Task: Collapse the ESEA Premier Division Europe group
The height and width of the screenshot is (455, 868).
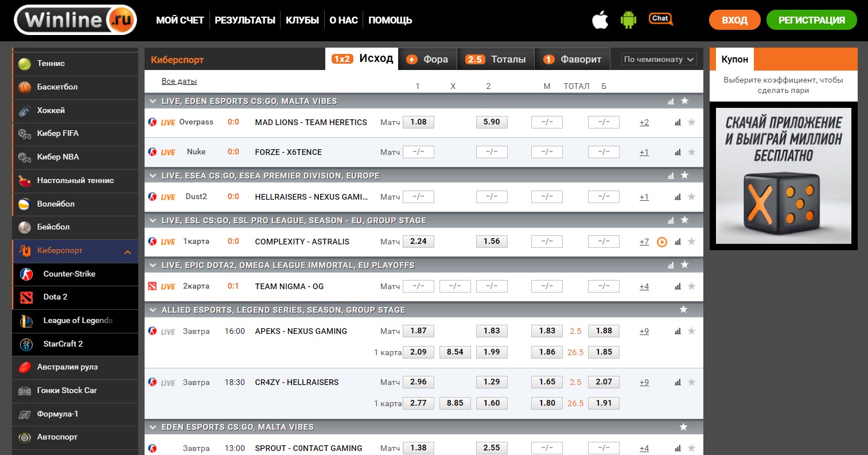Action: click(x=153, y=176)
